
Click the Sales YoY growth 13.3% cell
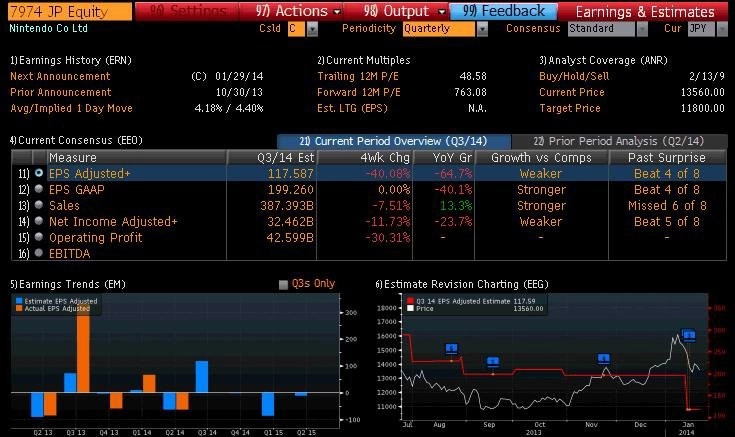coord(456,205)
